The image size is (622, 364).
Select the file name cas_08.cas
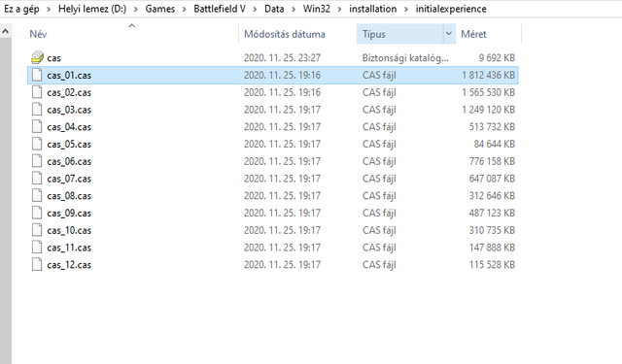pos(69,196)
